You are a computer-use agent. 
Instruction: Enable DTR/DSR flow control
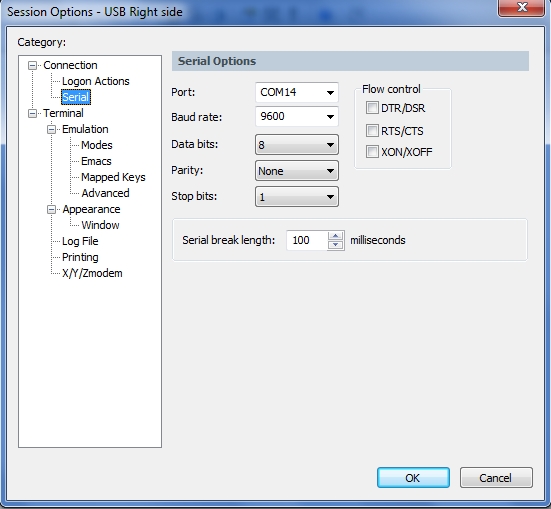click(372, 108)
